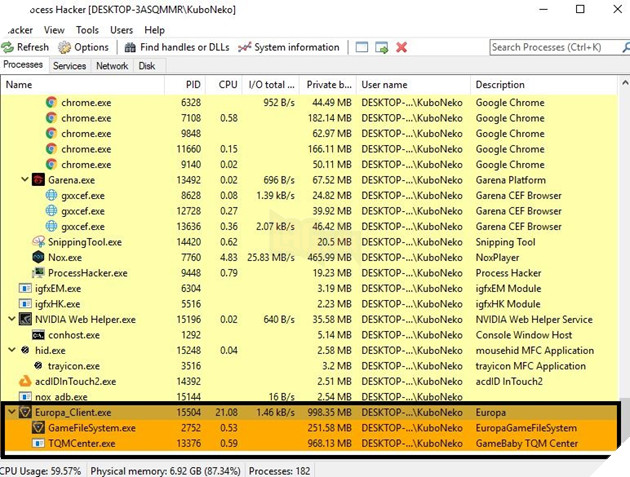
Task: Click the red X terminate toolbar icon
Action: 402,47
